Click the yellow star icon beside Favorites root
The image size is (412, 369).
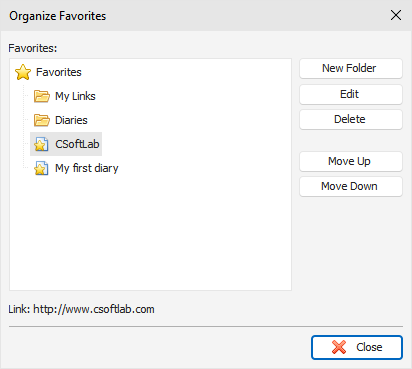coord(23,72)
